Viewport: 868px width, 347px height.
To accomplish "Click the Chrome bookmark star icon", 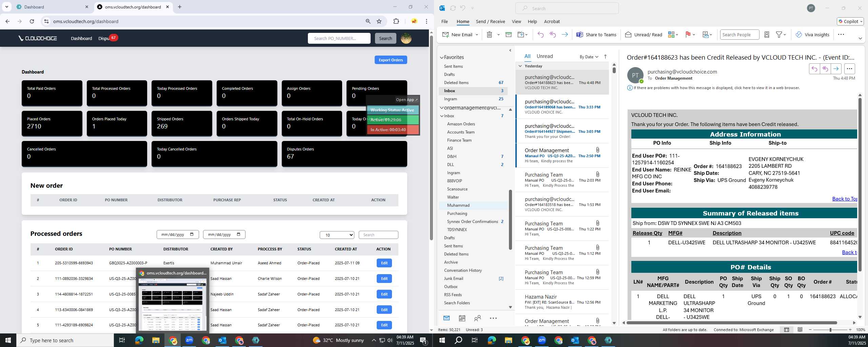I will [x=379, y=21].
